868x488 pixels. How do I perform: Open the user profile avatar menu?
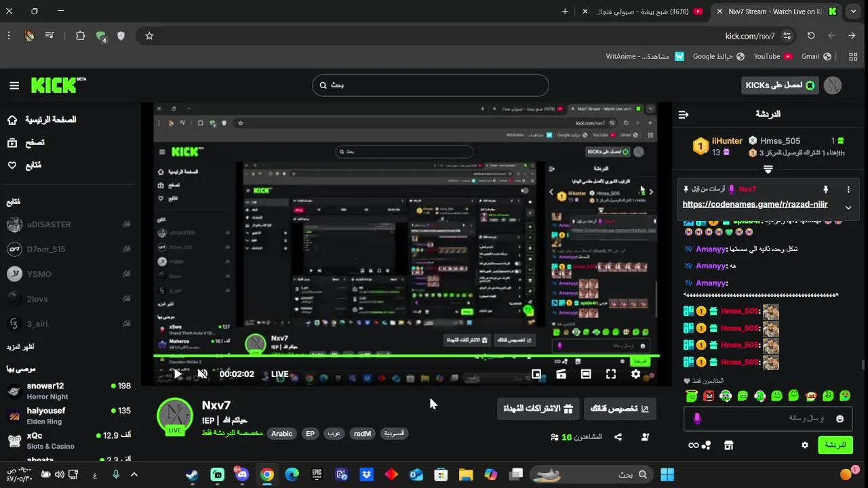click(833, 85)
